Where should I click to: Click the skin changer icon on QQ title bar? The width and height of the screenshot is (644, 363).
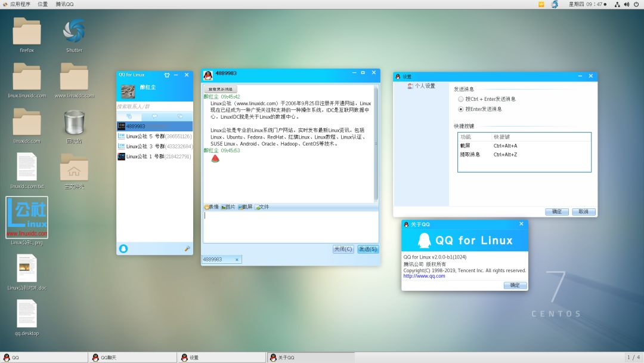167,75
